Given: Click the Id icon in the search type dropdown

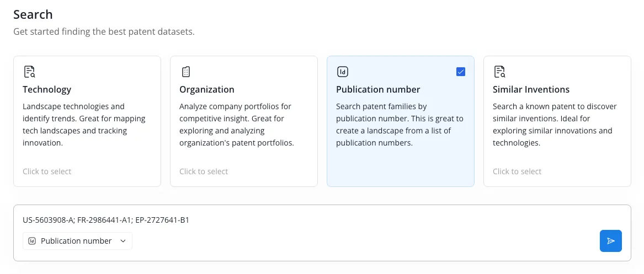Looking at the screenshot, I should 32,241.
